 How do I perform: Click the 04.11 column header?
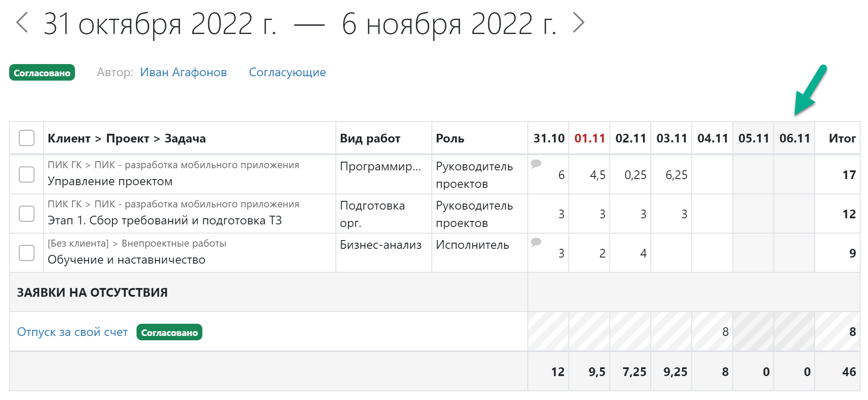click(x=713, y=139)
